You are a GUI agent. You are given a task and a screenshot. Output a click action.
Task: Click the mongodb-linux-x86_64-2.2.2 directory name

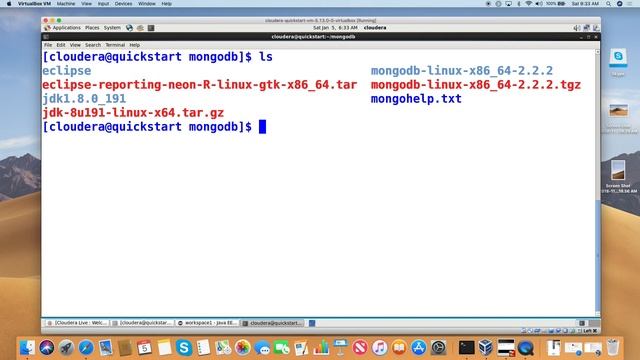coord(462,71)
